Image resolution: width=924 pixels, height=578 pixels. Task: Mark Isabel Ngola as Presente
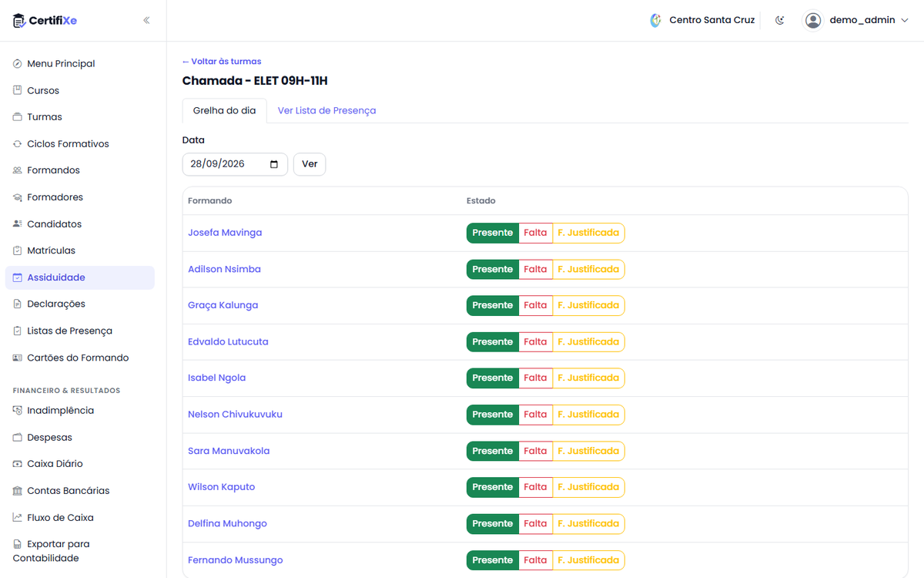493,378
